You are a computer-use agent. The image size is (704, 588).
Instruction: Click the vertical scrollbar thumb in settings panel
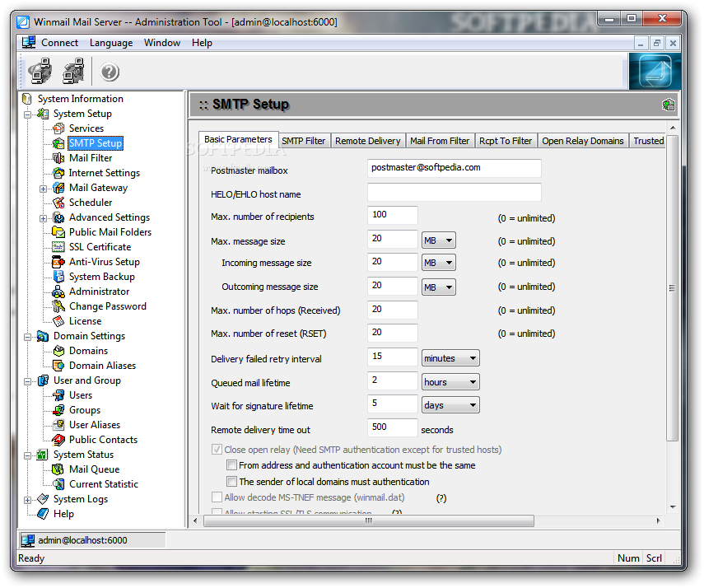[672, 288]
